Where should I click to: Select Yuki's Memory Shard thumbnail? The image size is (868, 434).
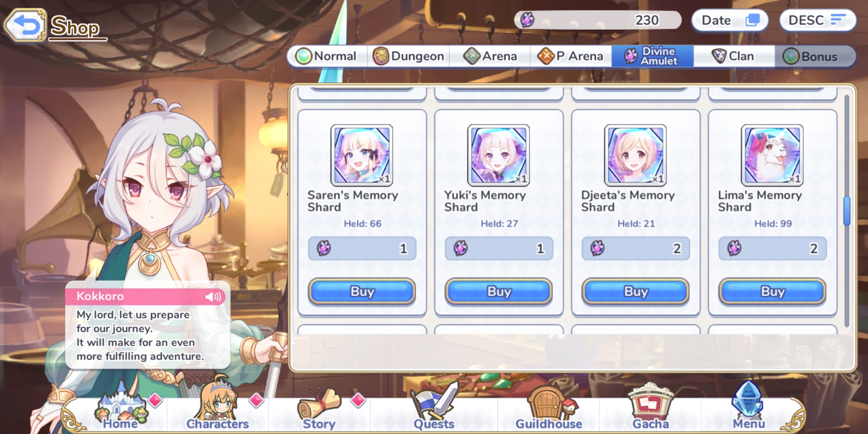[498, 155]
